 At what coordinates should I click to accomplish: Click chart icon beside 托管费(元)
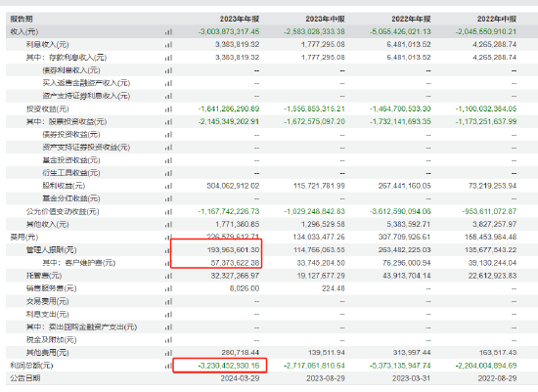pos(168,276)
